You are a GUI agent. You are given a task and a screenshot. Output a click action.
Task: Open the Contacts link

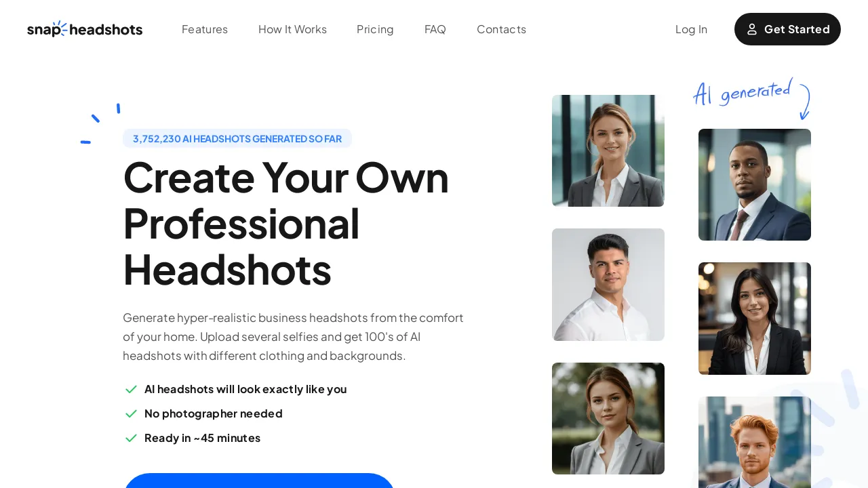[x=501, y=29]
